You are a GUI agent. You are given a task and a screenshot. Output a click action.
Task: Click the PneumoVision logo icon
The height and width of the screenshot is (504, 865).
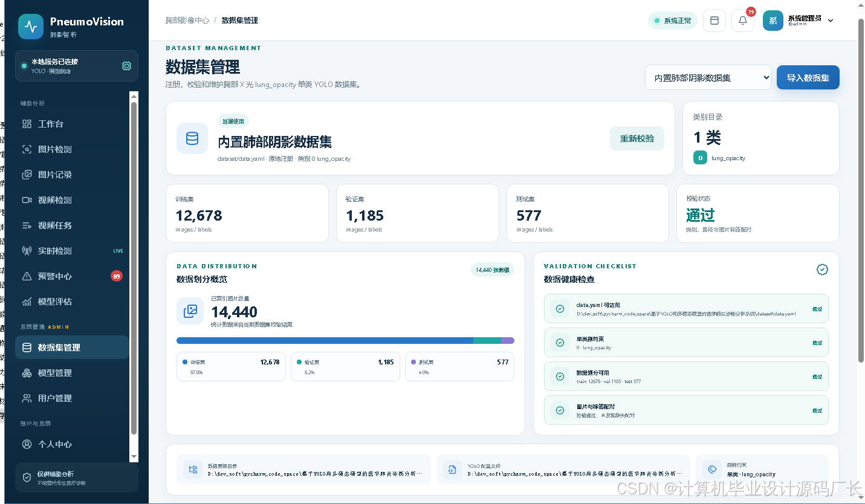pos(31,27)
